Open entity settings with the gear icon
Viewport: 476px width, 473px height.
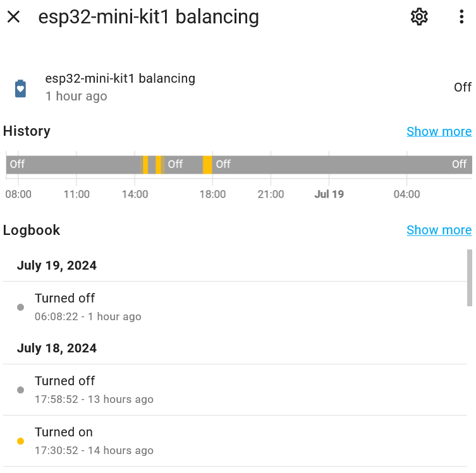pos(419,17)
